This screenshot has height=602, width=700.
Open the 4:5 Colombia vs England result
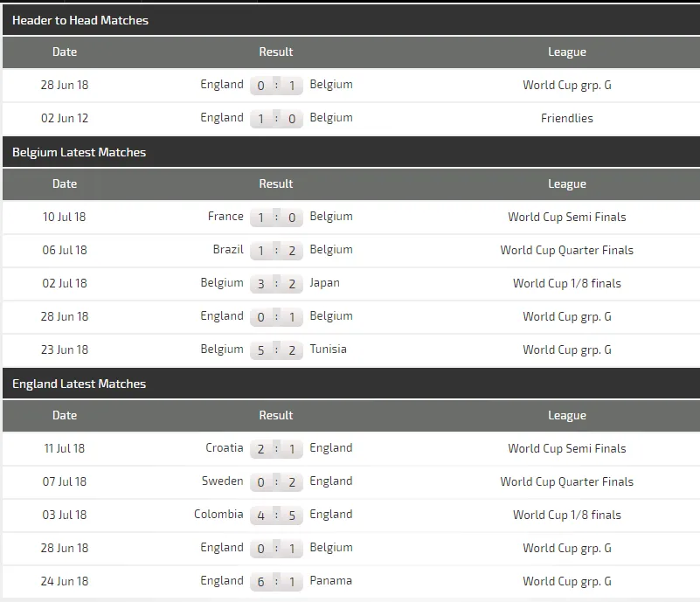tap(276, 515)
